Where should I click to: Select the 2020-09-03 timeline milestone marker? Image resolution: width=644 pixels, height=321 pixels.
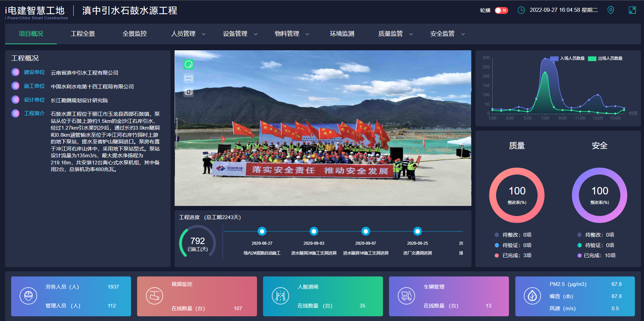coord(314,231)
